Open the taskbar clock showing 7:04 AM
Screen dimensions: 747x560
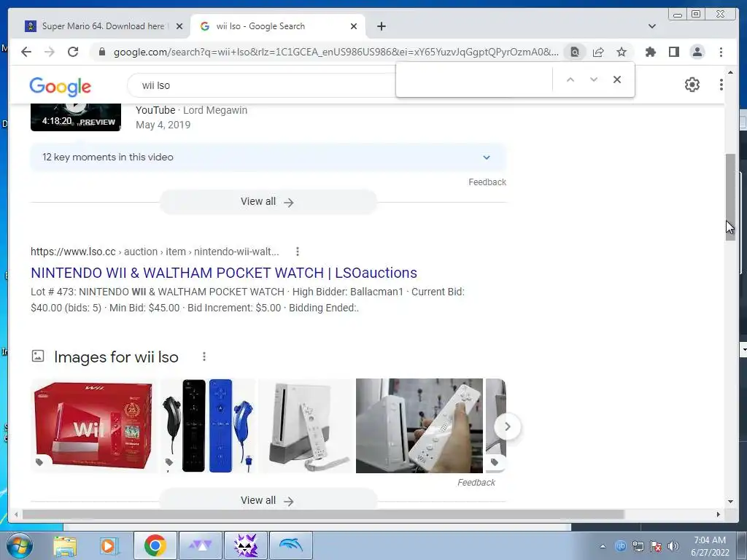click(x=710, y=546)
